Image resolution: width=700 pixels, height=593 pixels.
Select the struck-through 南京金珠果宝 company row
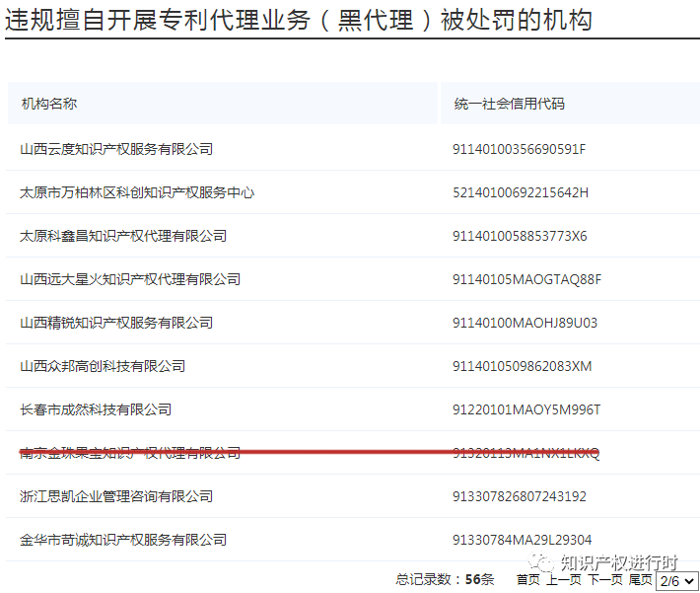click(130, 453)
